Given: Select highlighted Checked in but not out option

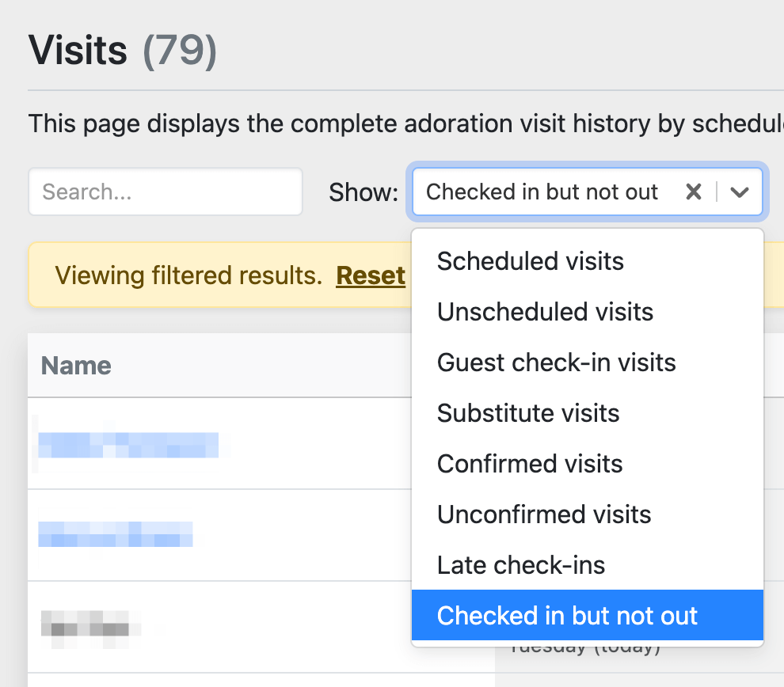Looking at the screenshot, I should (567, 616).
